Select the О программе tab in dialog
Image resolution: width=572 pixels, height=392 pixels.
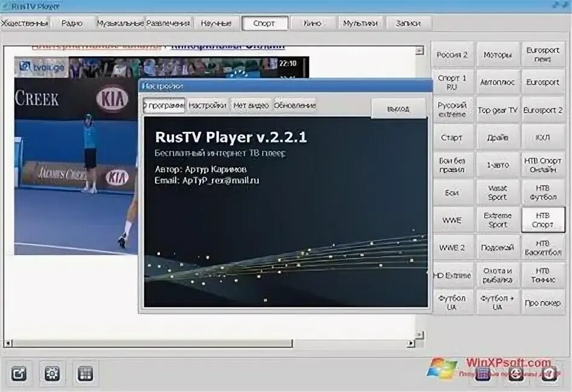click(164, 106)
